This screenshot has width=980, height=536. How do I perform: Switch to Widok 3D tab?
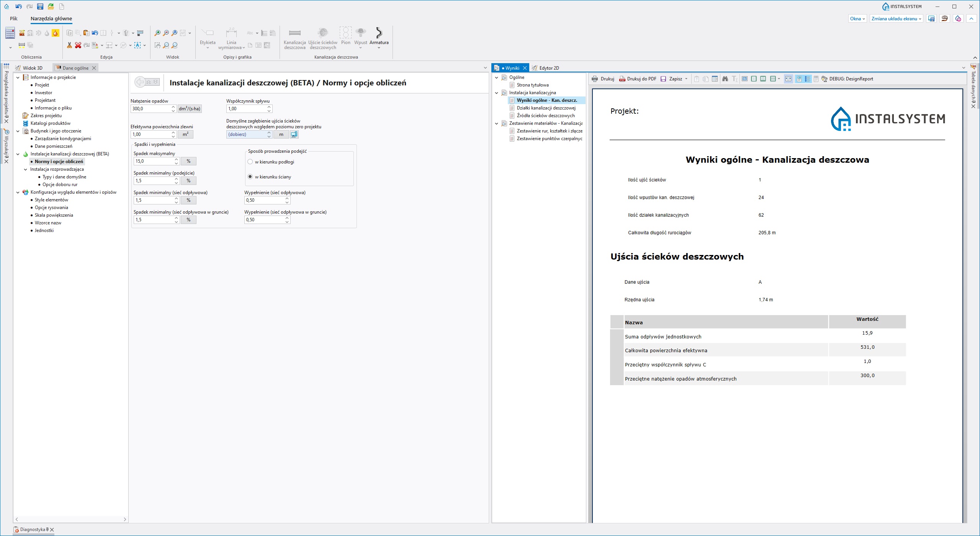(29, 68)
